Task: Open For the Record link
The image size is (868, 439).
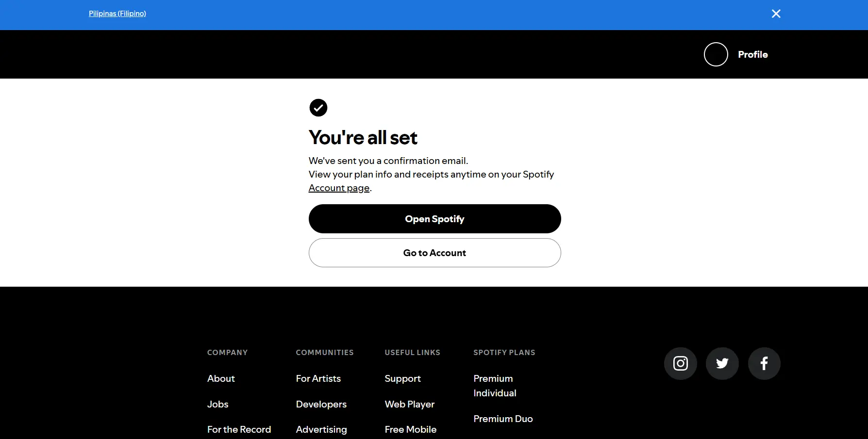Action: 239,429
